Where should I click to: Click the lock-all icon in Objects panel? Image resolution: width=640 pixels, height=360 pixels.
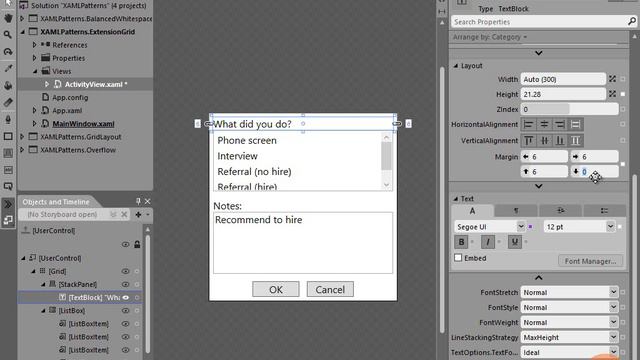137,244
